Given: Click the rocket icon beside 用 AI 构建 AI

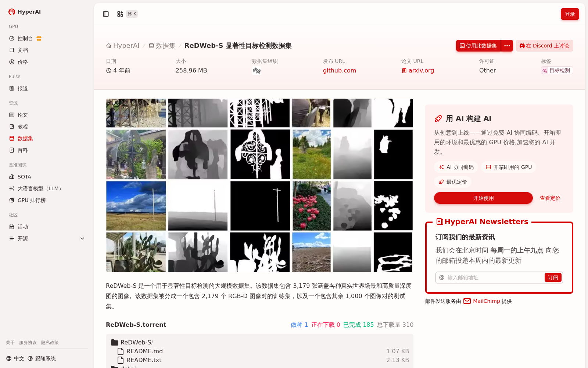Looking at the screenshot, I should click(438, 118).
